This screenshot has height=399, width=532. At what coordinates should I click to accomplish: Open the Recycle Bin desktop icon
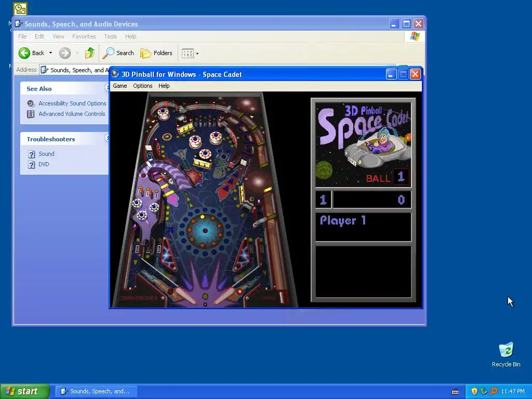(506, 354)
